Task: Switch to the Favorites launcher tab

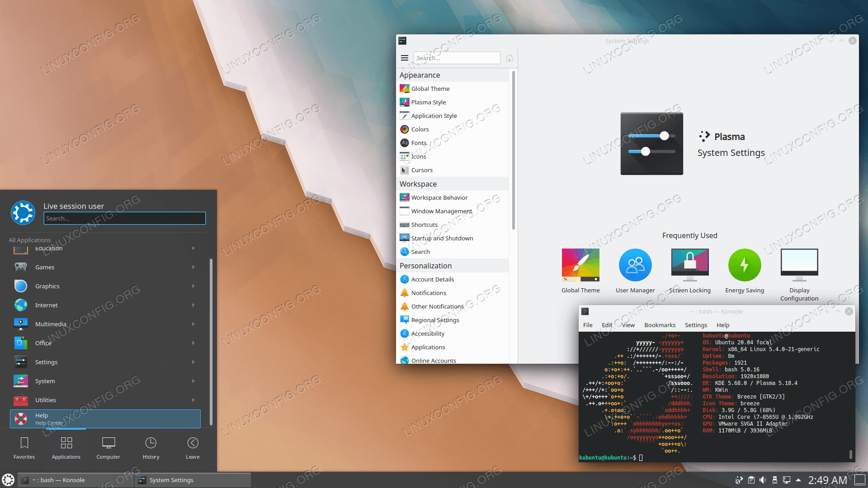Action: point(24,448)
